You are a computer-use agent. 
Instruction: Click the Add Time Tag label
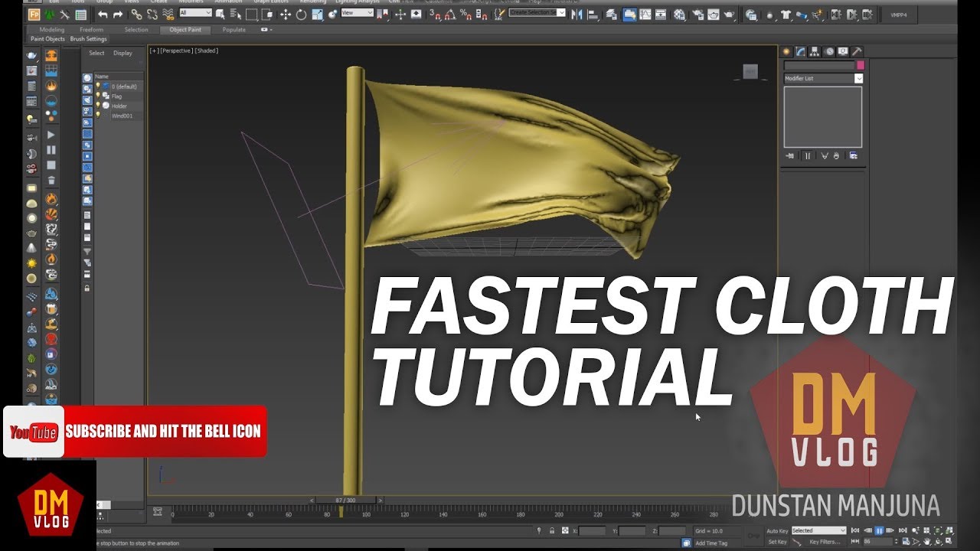pyautogui.click(x=712, y=543)
